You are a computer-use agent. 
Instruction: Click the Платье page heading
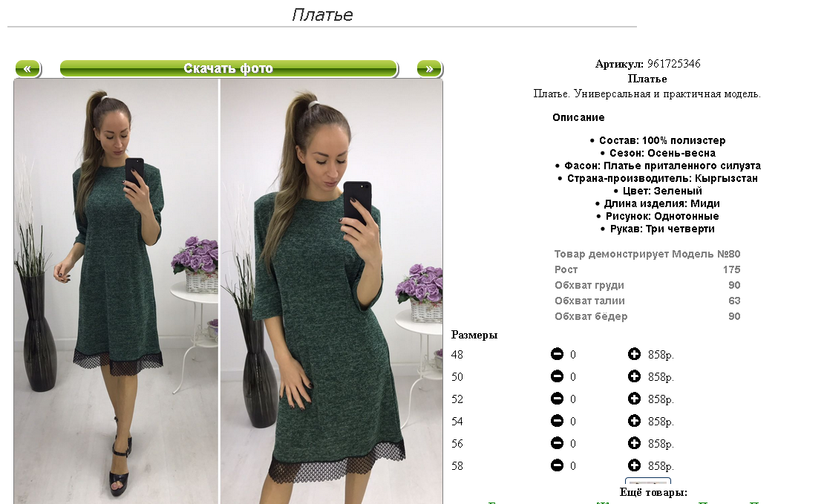(322, 15)
